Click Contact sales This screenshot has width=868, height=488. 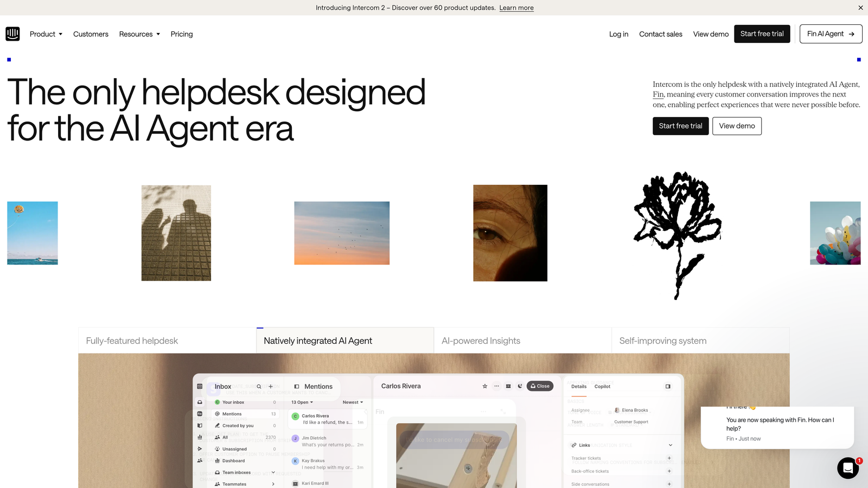tap(661, 34)
